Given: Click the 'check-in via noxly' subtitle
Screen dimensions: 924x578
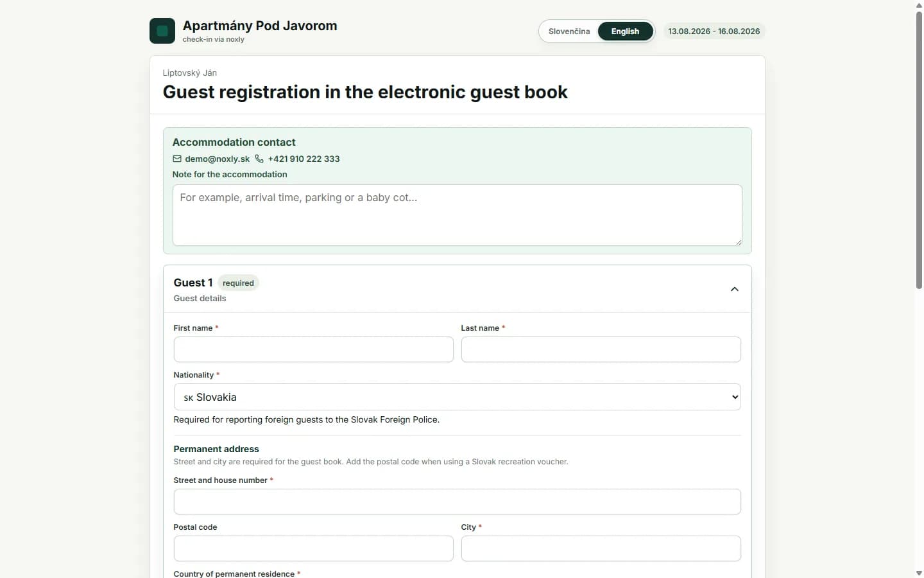Looking at the screenshot, I should coord(213,39).
